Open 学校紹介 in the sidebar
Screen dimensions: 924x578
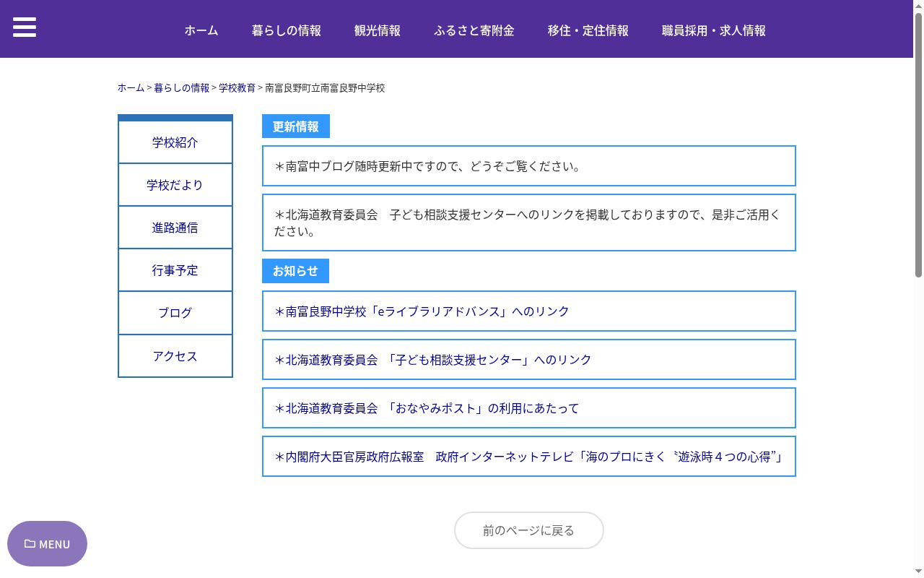pos(175,142)
